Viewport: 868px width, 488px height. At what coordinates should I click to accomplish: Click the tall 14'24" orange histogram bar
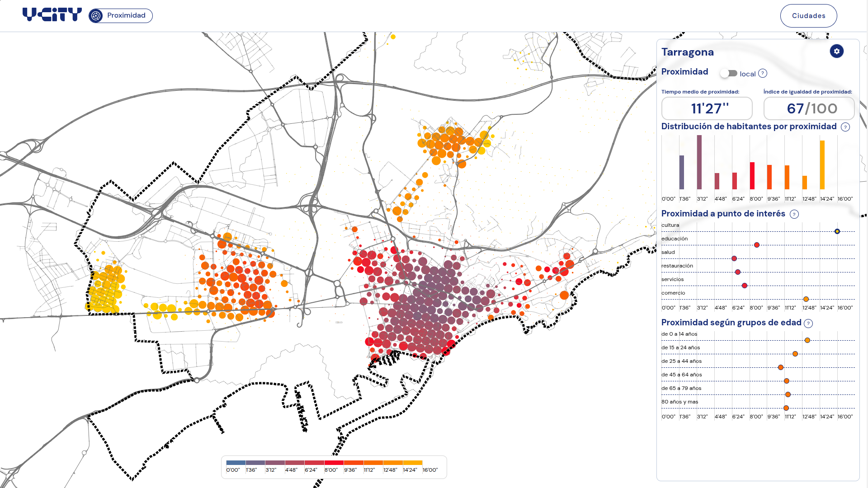click(x=822, y=165)
